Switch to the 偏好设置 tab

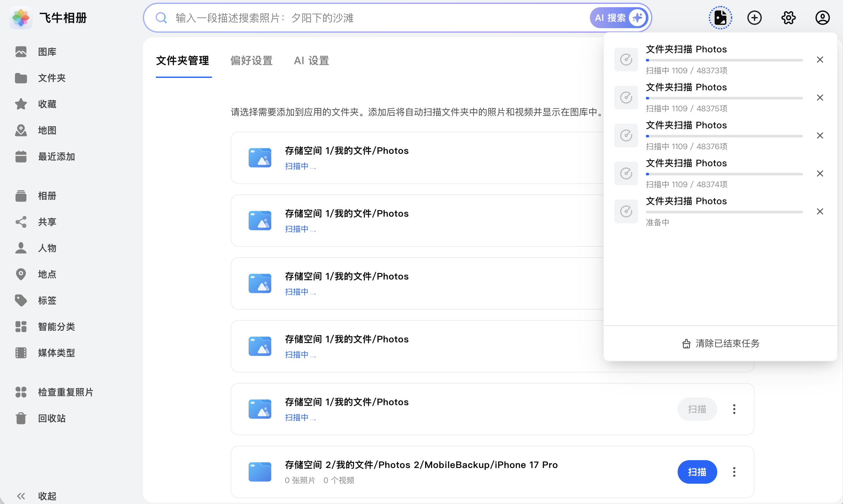click(251, 61)
